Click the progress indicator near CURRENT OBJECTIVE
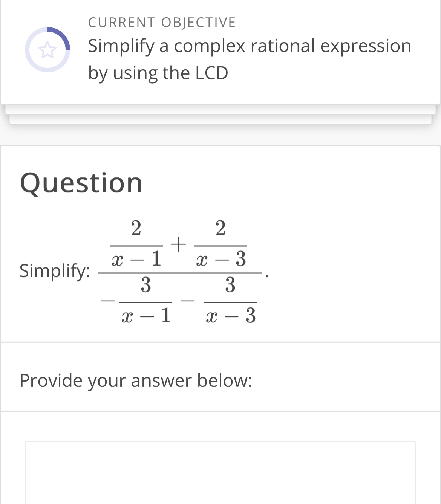Viewport: 441px width, 504px height. tap(47, 49)
